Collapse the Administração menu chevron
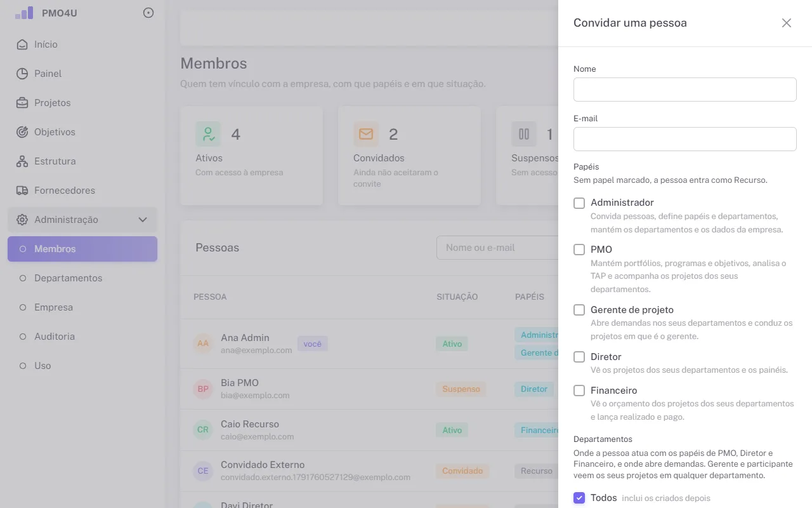Viewport: 812px width, 508px height. coord(143,220)
